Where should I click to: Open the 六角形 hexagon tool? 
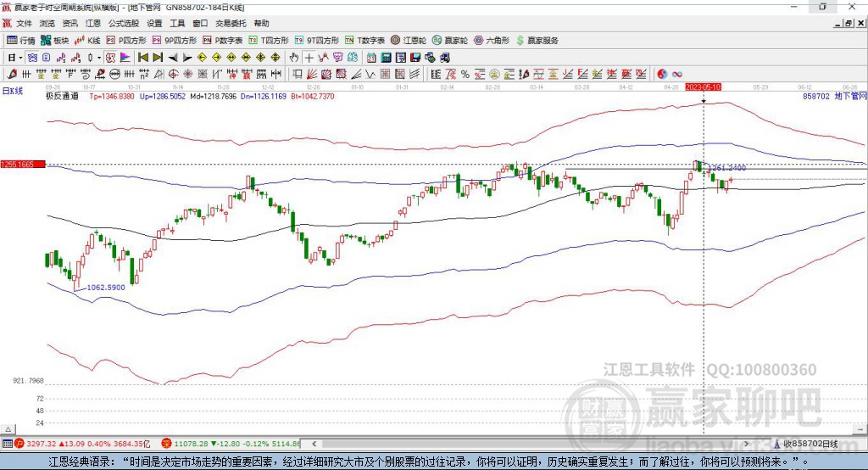[x=492, y=41]
